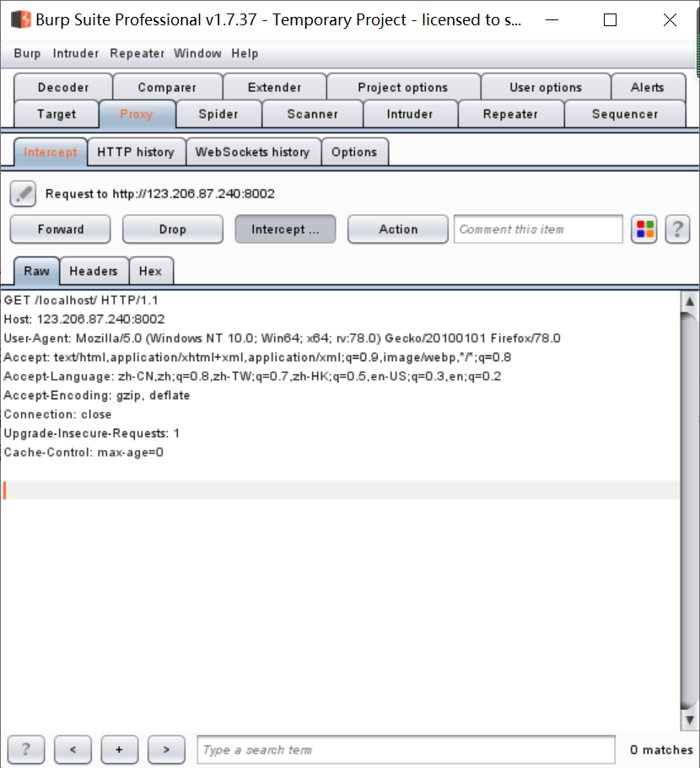Image resolution: width=700 pixels, height=768 pixels.
Task: Open the highlight color picker icon near the comment field
Action: (644, 229)
